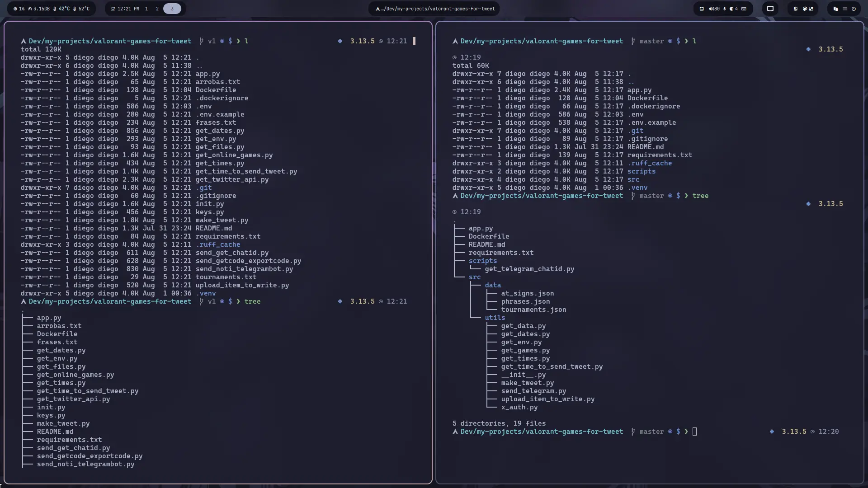Image resolution: width=868 pixels, height=488 pixels.
Task: Open the screenshot icon in status bar
Action: tap(702, 9)
